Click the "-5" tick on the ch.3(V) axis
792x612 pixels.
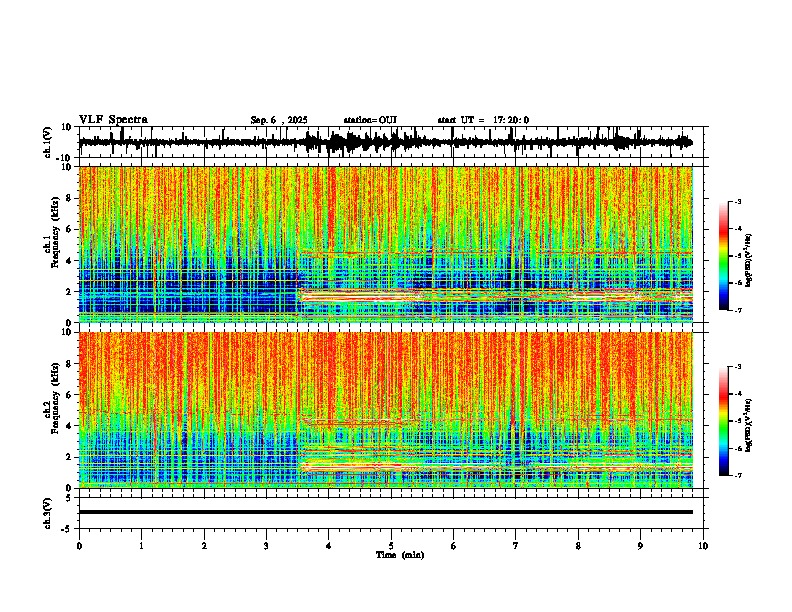(67, 529)
